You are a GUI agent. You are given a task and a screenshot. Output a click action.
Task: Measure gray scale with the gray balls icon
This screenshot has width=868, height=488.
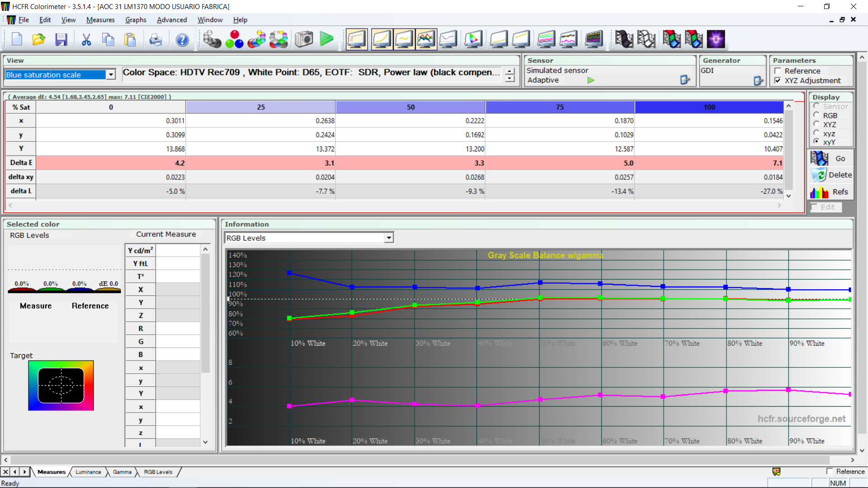tap(212, 39)
